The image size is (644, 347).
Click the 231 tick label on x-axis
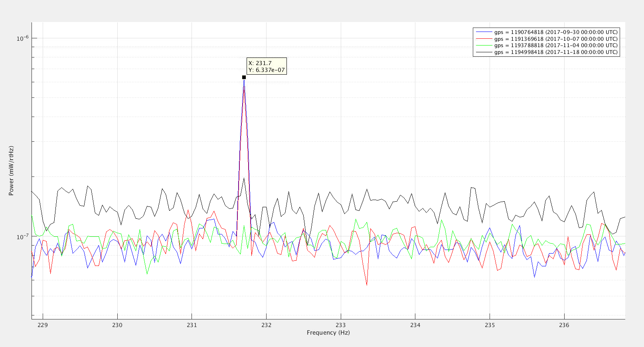(192, 325)
